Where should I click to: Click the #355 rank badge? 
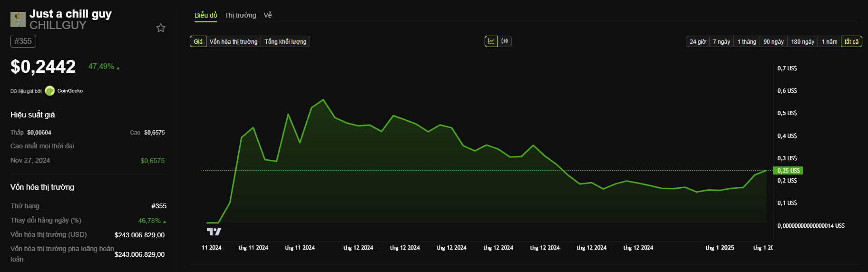[x=23, y=41]
